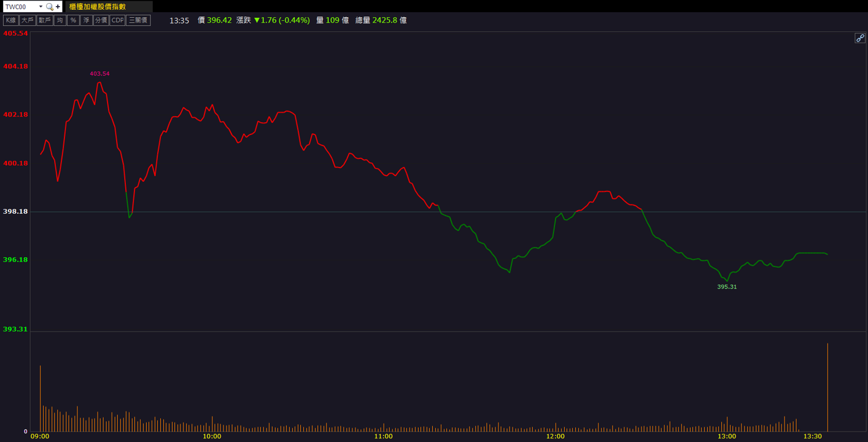The height and width of the screenshot is (442, 868).
Task: Click the 398.18 reference price axis label
Action: (15, 211)
